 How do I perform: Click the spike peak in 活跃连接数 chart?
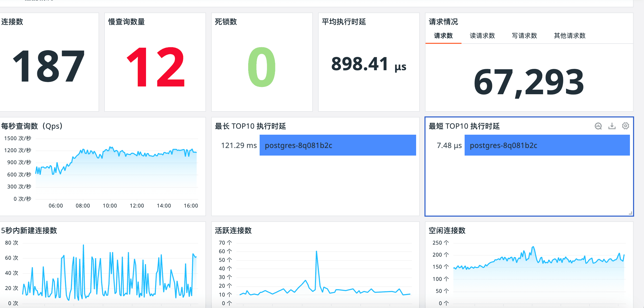click(316, 252)
